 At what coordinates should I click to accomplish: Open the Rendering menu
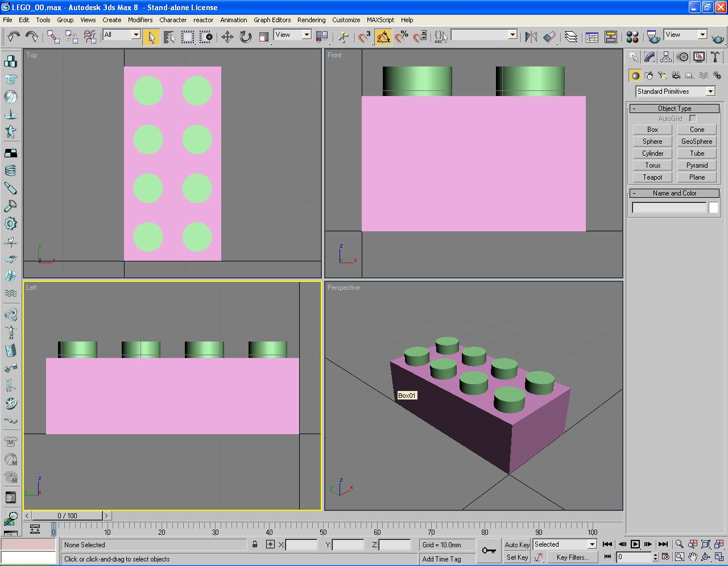tap(311, 20)
